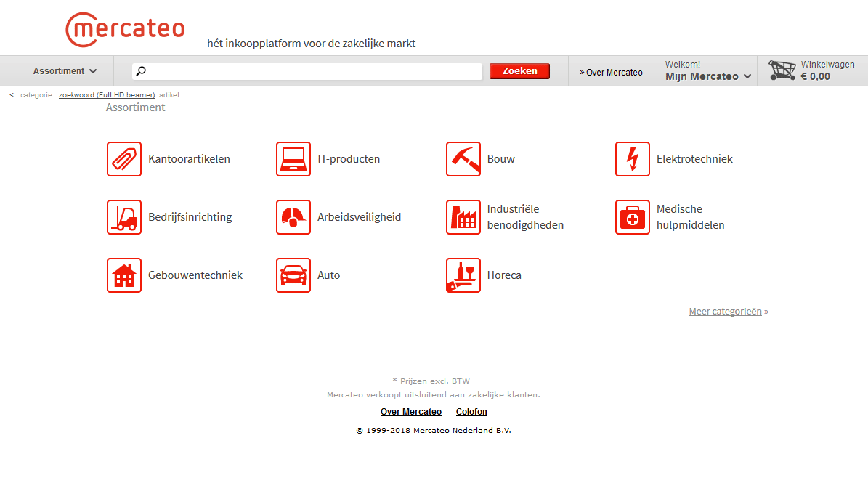Click the categorie breadcrumb text
868x491 pixels.
(x=36, y=95)
